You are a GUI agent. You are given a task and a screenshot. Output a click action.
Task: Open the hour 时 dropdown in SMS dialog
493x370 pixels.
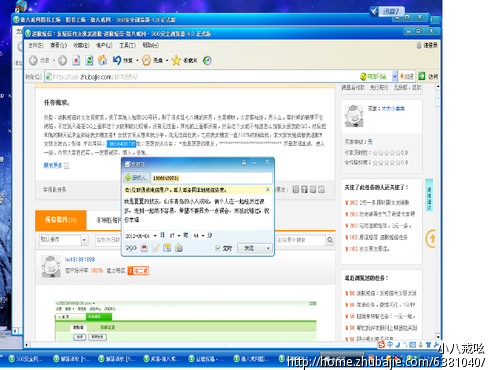pyautogui.click(x=179, y=236)
